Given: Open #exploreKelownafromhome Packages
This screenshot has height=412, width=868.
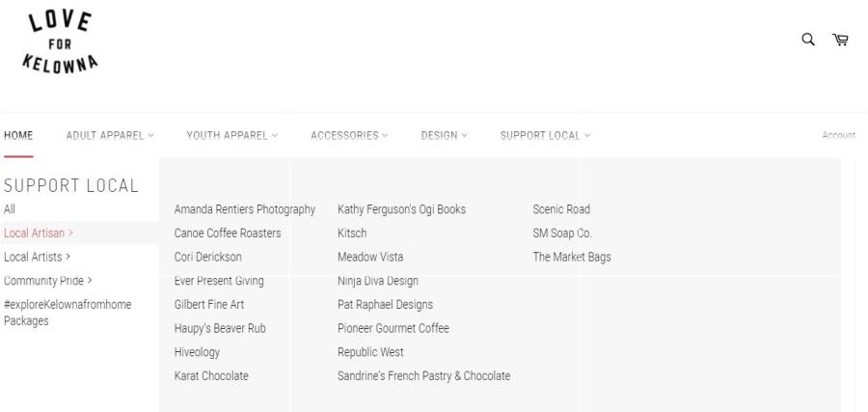Looking at the screenshot, I should click(x=68, y=313).
